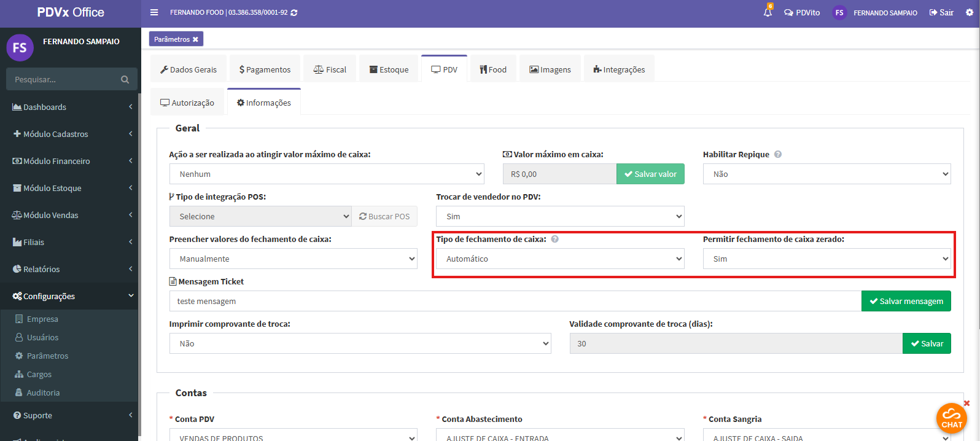Click the Valor máximo em caixa field
This screenshot has width=980, height=441.
click(x=559, y=174)
